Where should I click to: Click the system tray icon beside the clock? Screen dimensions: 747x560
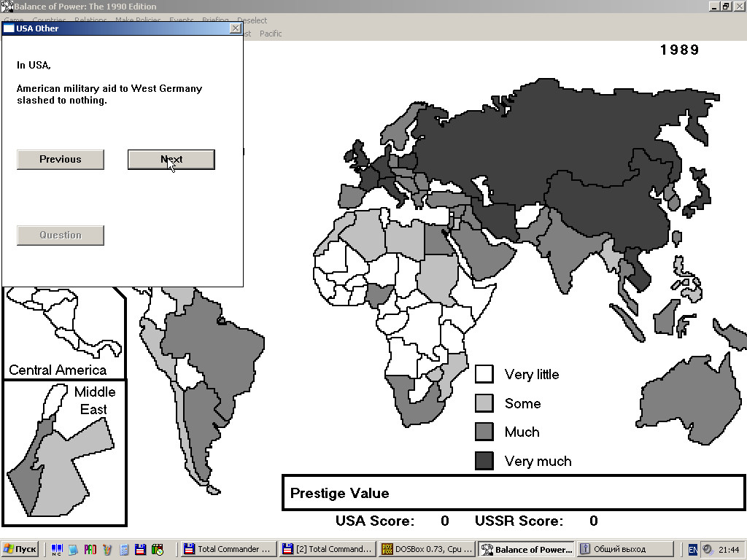708,550
